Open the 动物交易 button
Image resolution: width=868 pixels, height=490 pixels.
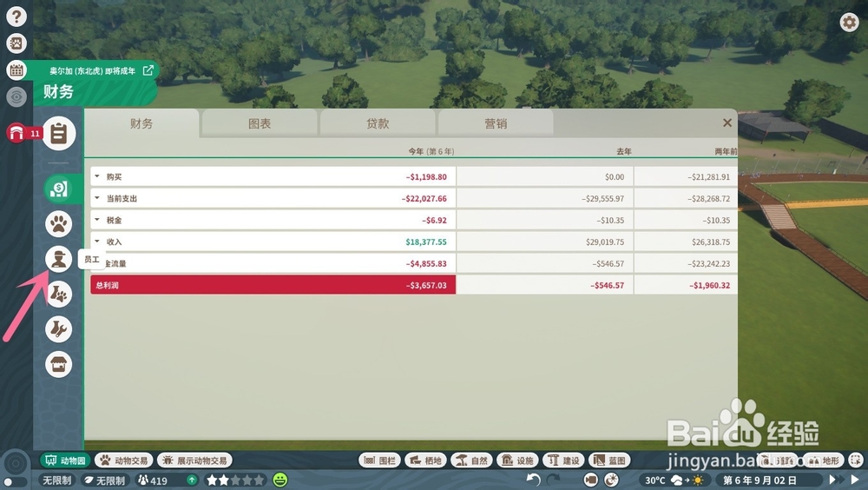pyautogui.click(x=124, y=460)
